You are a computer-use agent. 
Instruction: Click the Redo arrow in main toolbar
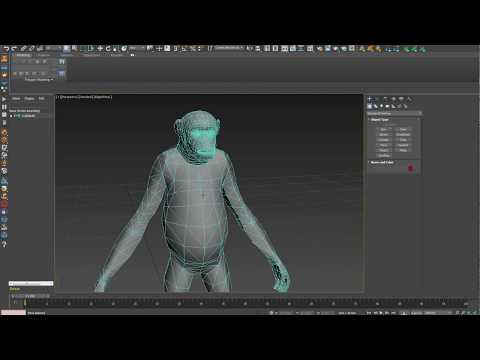[x=14, y=49]
